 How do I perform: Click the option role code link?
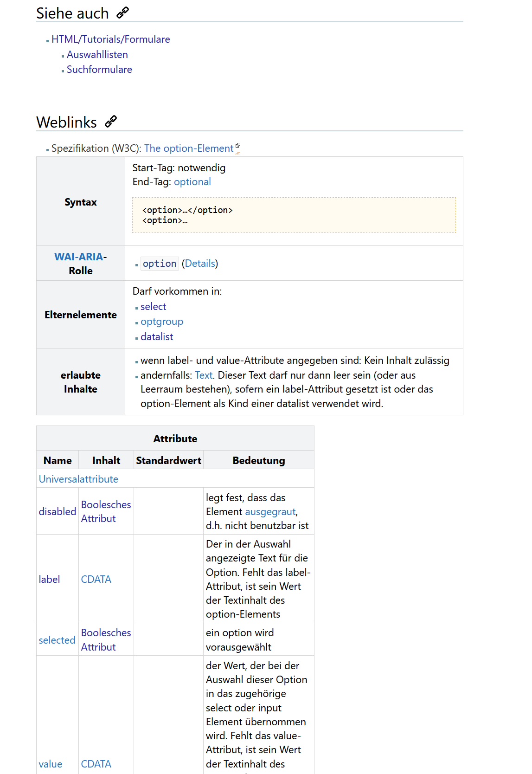(x=159, y=264)
